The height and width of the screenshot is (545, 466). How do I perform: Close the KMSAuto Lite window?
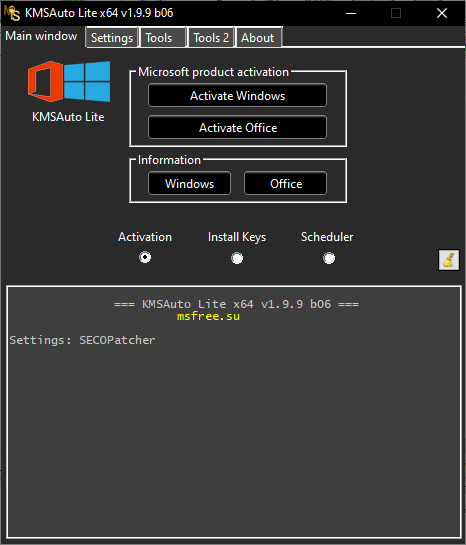pos(442,13)
